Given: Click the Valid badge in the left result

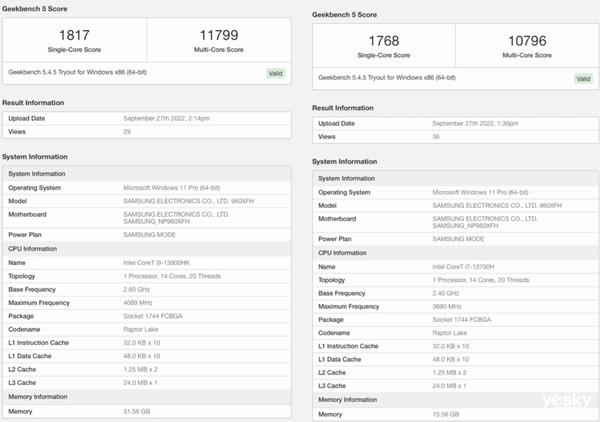Looking at the screenshot, I should coord(275,73).
